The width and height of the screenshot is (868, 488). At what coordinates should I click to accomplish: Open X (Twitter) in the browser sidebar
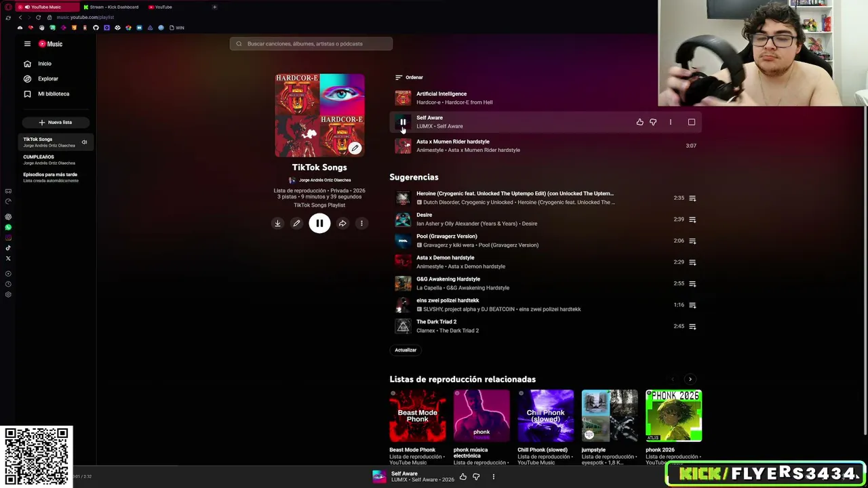(x=8, y=258)
